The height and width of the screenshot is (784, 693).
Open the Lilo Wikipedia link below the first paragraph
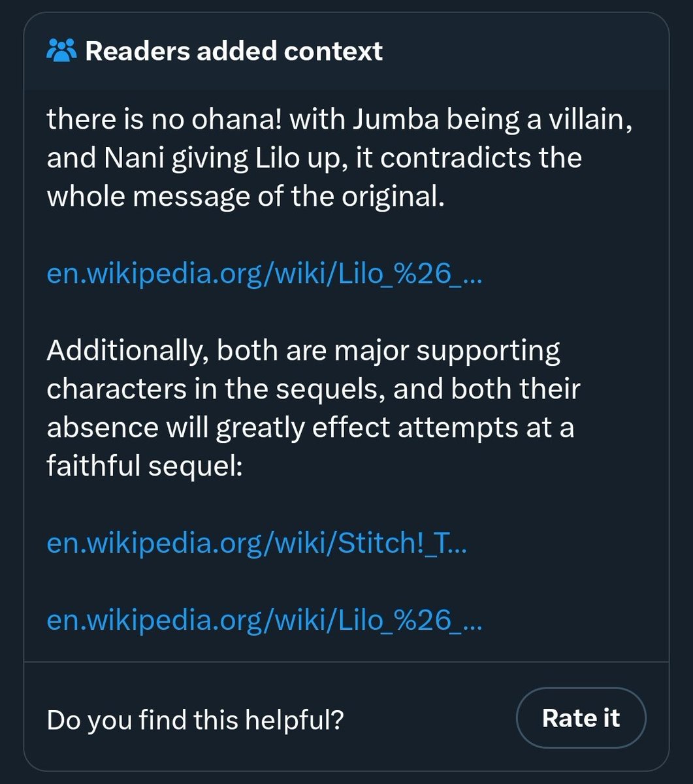[x=265, y=275]
